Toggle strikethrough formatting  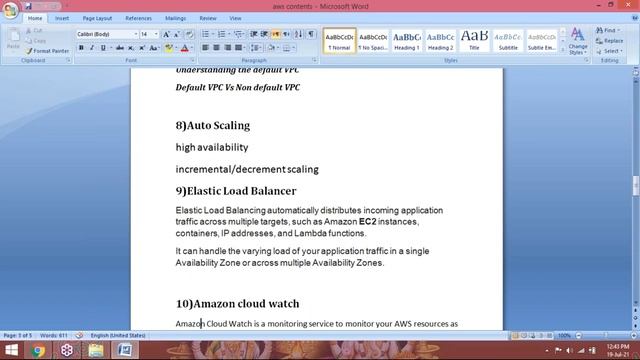point(120,48)
